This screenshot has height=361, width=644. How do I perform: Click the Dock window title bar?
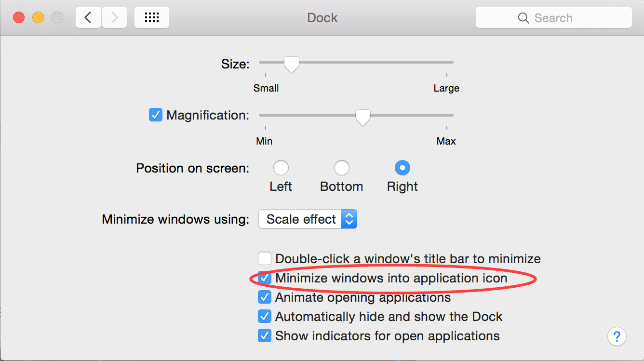point(322,17)
